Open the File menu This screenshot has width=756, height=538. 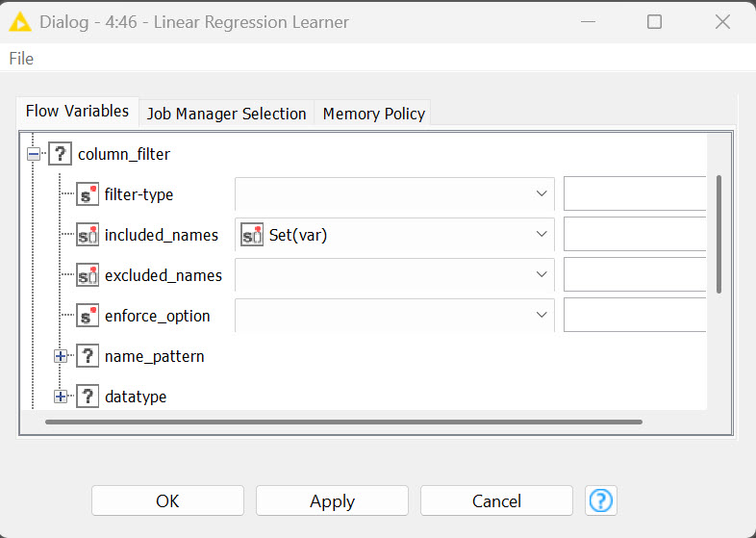21,59
